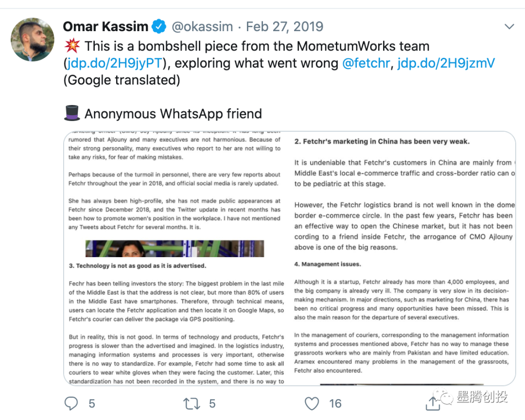The image size is (525, 420).
Task: Enlarge the left attached article image
Action: click(176, 258)
